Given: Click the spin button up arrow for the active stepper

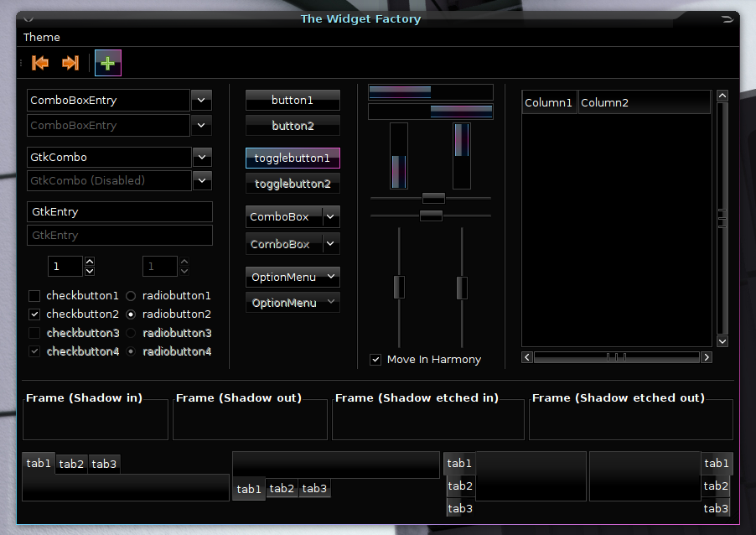Looking at the screenshot, I should coord(89,262).
